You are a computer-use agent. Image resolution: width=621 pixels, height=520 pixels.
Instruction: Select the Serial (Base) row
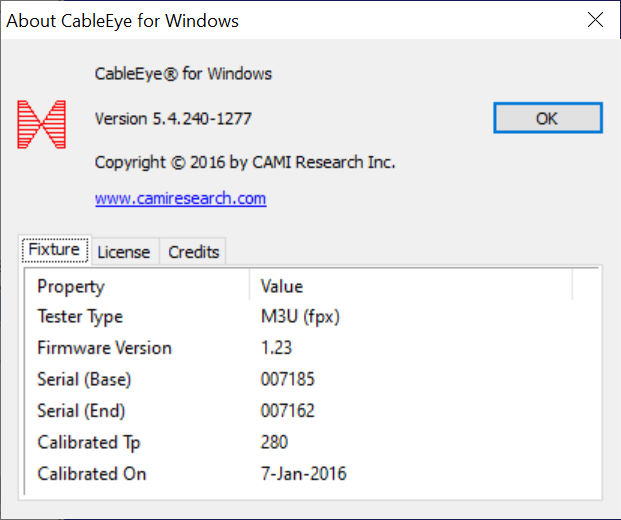[x=84, y=380]
